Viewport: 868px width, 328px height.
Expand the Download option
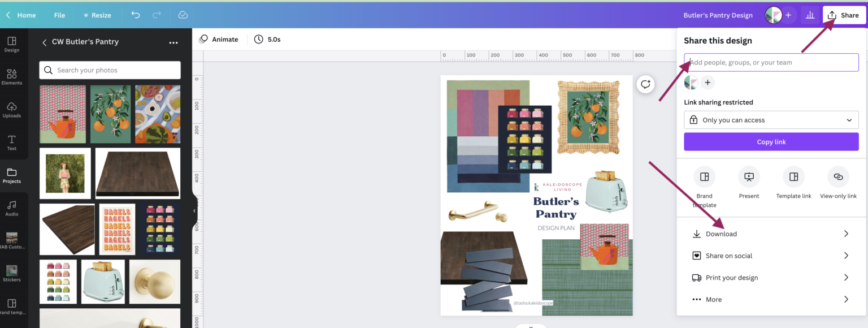[x=771, y=234]
